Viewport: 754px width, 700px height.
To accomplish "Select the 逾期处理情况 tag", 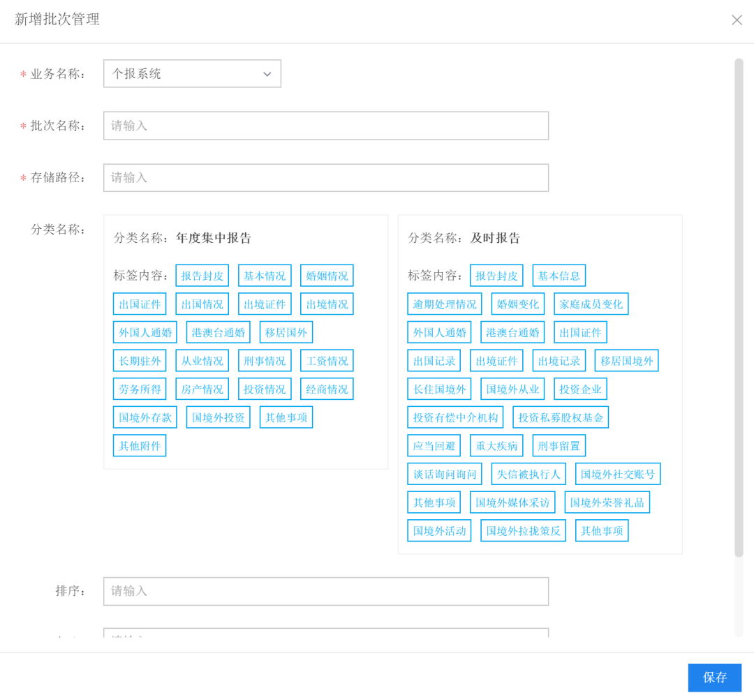I will coord(444,304).
